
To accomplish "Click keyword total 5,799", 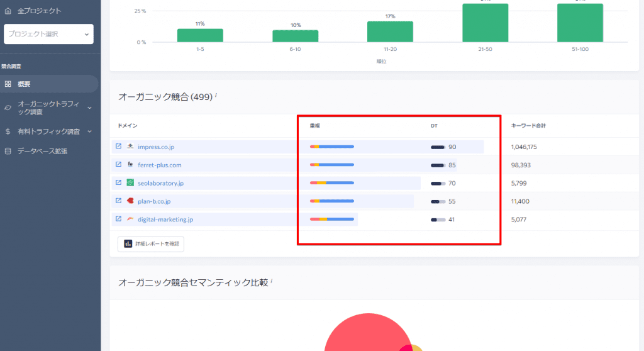I will [x=519, y=183].
